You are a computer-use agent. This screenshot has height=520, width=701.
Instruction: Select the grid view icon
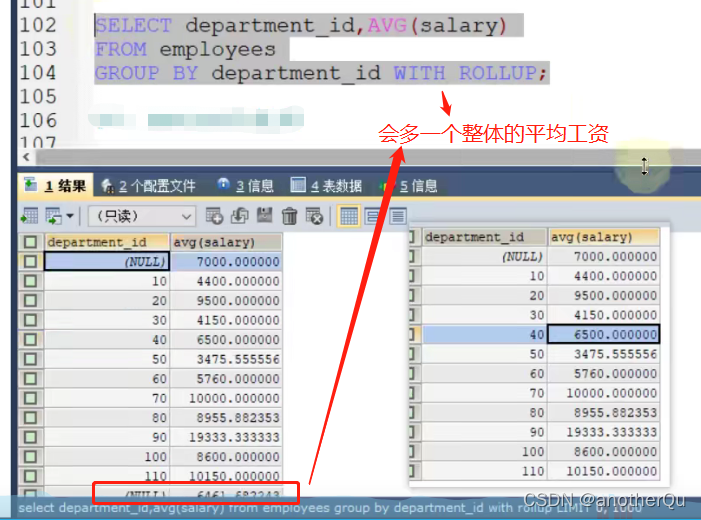click(349, 216)
